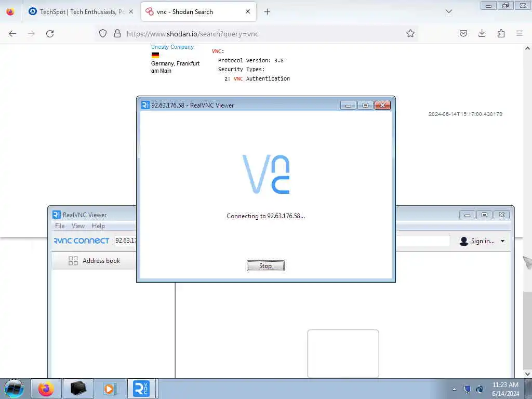Click the padlock site information icon

pos(117,33)
